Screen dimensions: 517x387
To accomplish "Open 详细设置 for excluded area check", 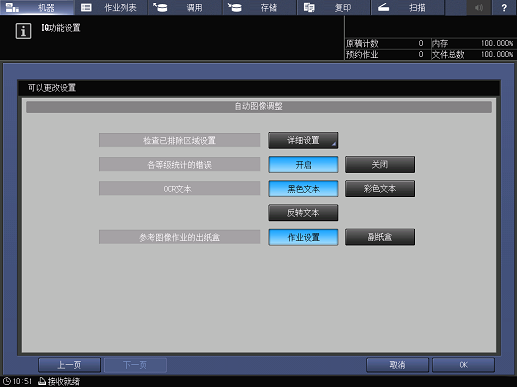I will pos(303,140).
